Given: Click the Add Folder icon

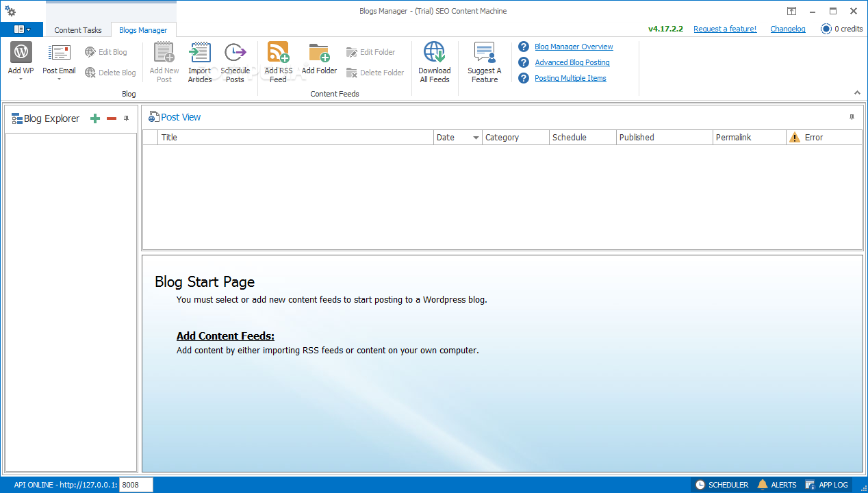Looking at the screenshot, I should [319, 52].
